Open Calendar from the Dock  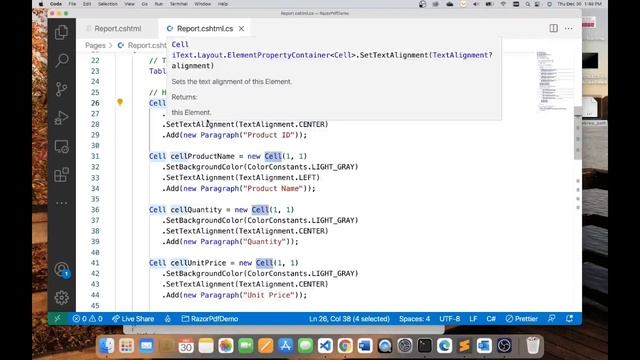[186, 346]
